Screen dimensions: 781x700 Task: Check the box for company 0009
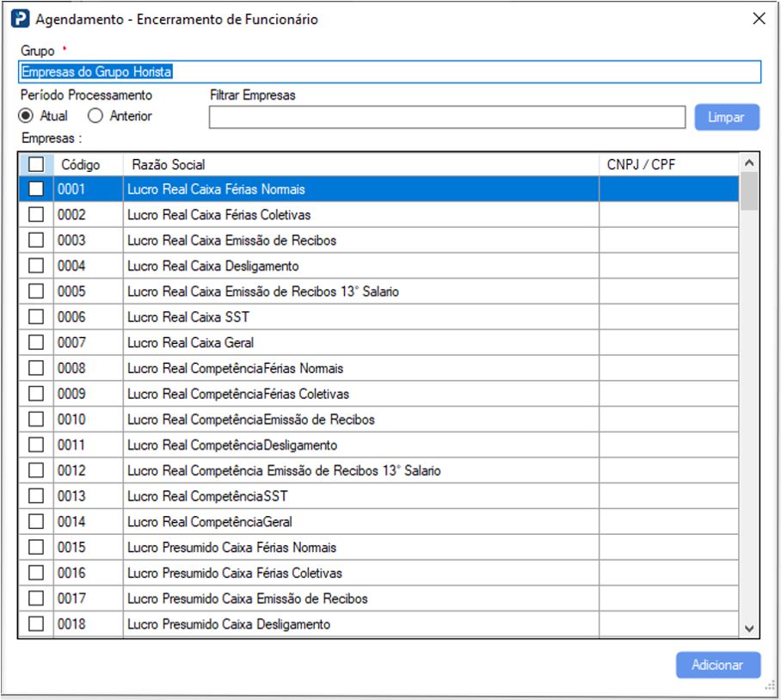click(36, 394)
